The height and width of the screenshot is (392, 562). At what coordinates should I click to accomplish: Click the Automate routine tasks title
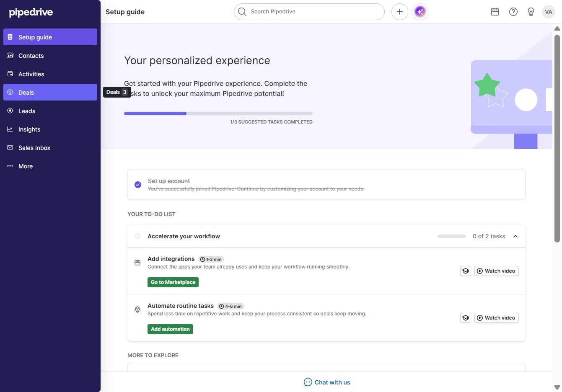181,306
